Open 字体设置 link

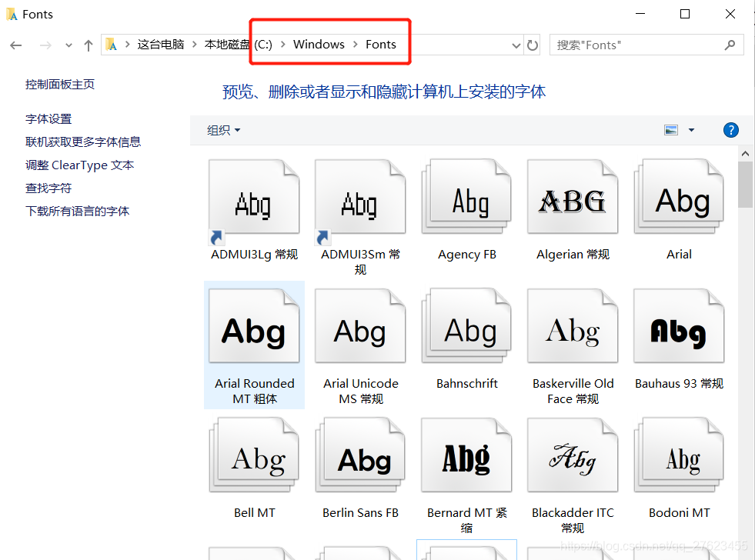[x=48, y=118]
